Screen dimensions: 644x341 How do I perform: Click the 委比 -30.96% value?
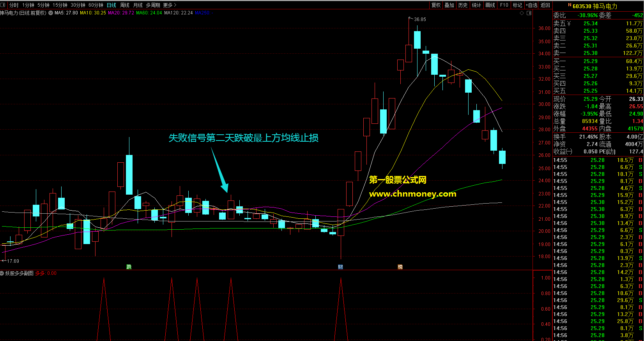588,16
